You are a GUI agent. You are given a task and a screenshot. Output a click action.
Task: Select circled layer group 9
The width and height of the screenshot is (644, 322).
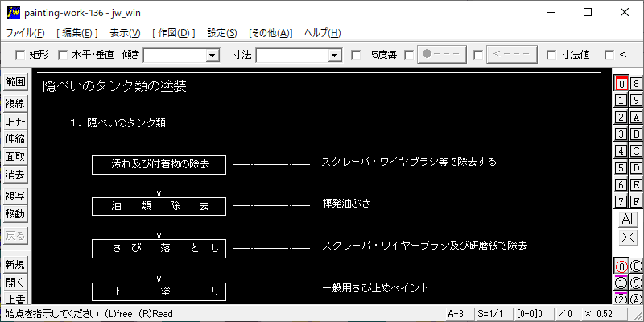coord(636,283)
